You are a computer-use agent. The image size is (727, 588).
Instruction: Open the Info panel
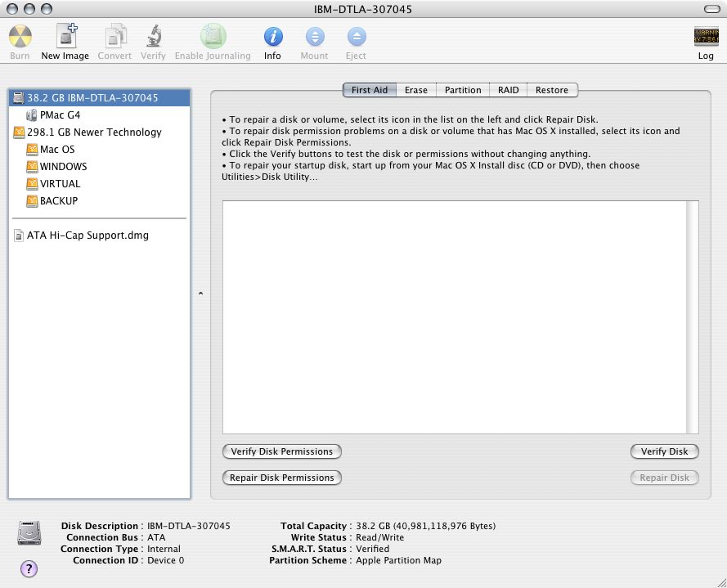click(273, 37)
